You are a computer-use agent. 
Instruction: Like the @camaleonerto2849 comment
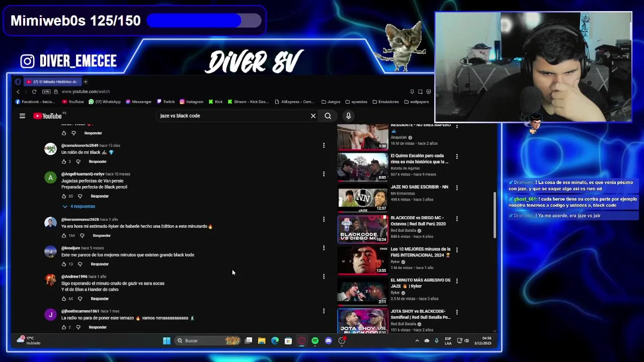point(63,161)
